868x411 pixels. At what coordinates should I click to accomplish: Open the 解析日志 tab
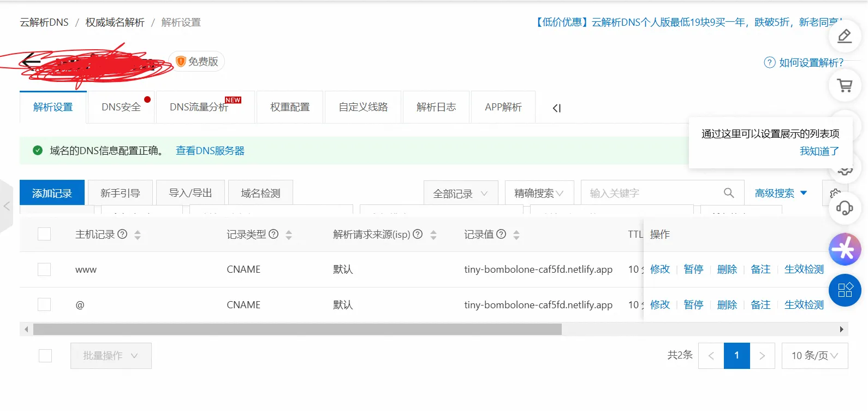(436, 107)
